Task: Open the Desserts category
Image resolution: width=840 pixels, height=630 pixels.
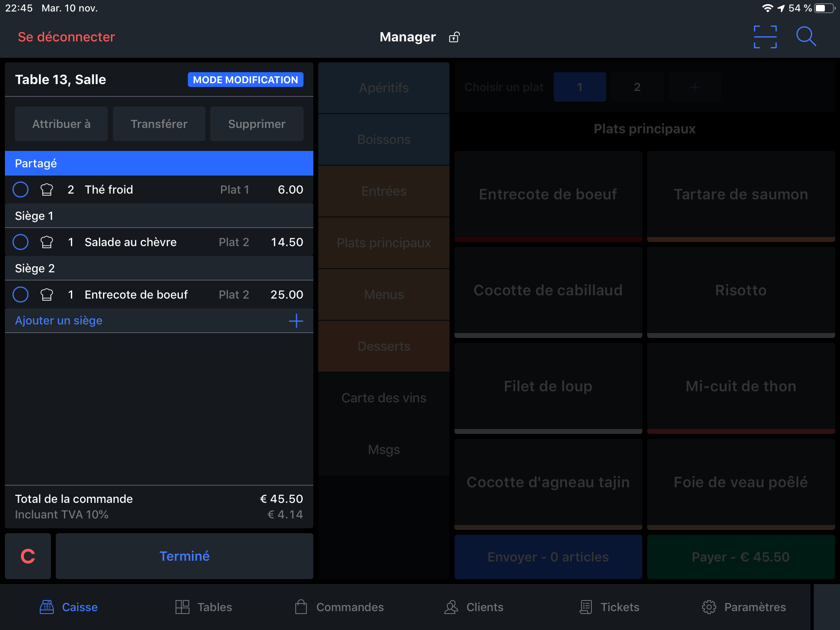Action: 384,346
